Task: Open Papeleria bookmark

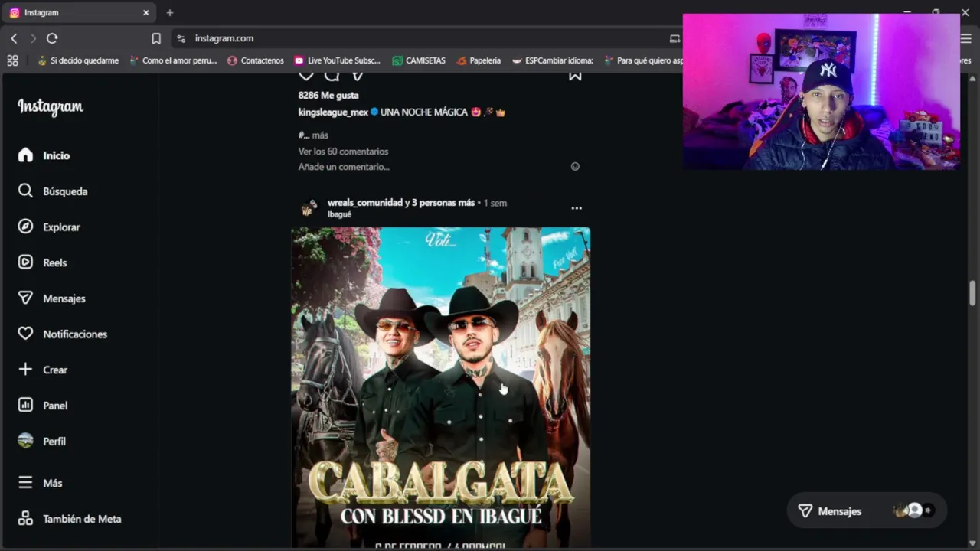Action: click(479, 60)
